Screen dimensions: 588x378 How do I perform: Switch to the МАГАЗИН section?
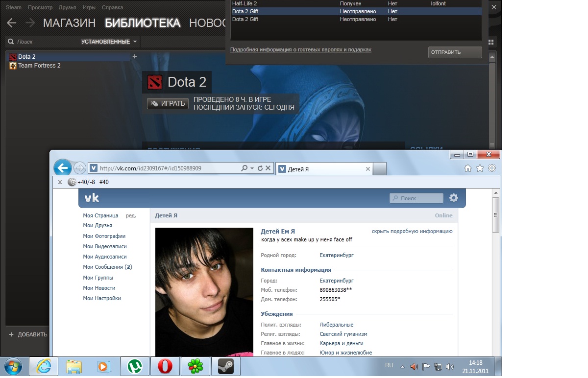click(x=69, y=23)
